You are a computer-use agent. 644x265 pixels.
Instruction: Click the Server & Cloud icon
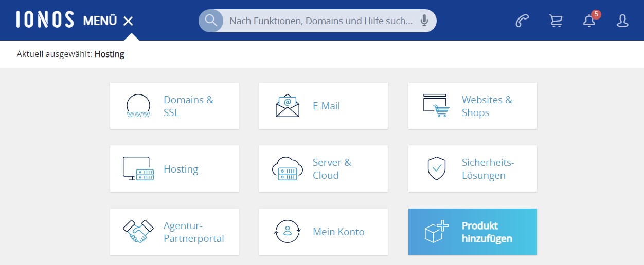[x=287, y=168]
